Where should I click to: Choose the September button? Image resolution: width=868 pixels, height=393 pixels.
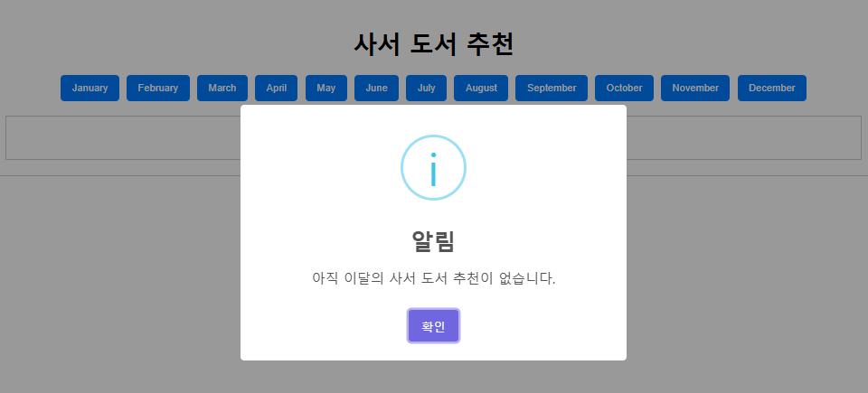pyautogui.click(x=552, y=88)
